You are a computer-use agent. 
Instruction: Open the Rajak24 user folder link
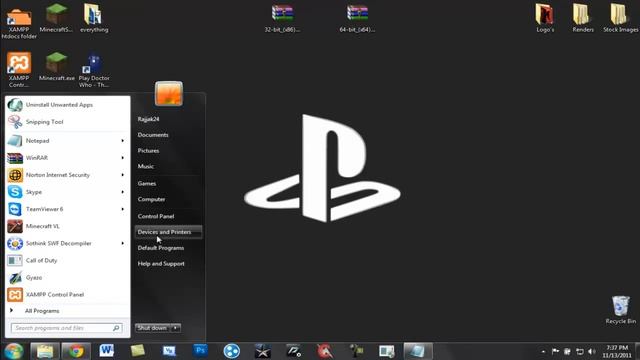click(148, 119)
